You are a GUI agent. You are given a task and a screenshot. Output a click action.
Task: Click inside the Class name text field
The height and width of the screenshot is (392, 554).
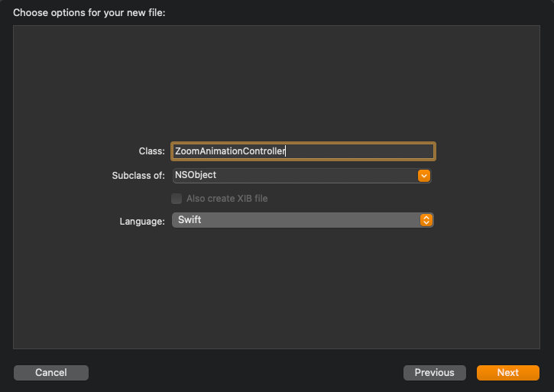point(303,151)
